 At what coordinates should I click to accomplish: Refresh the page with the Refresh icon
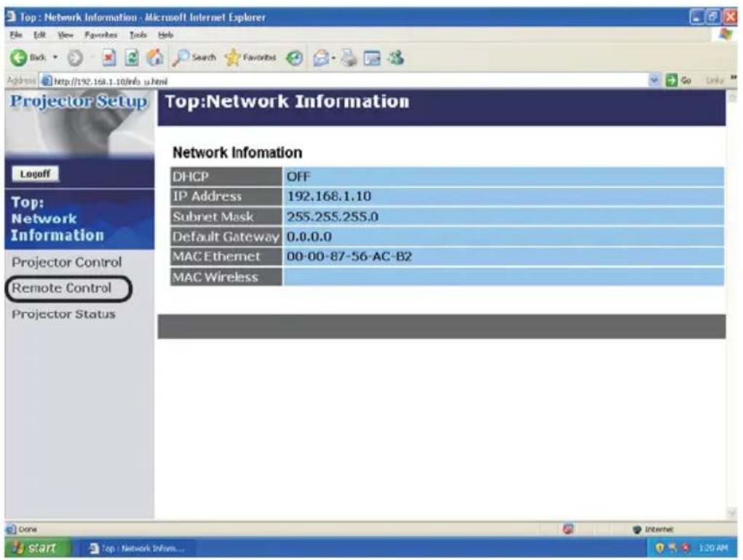tap(132, 58)
